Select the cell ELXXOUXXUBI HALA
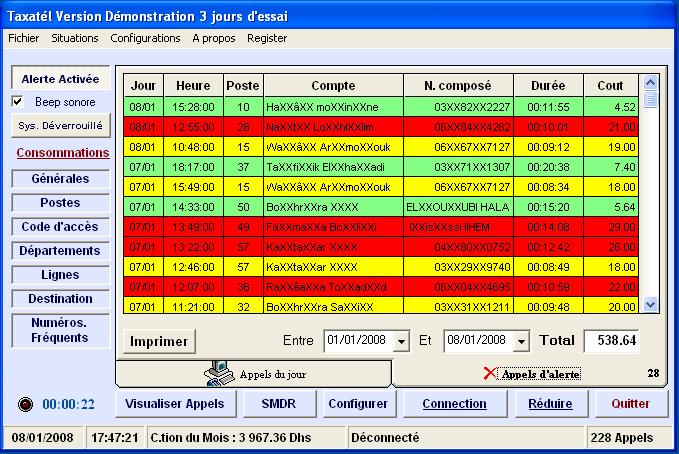The width and height of the screenshot is (679, 454). point(459,207)
